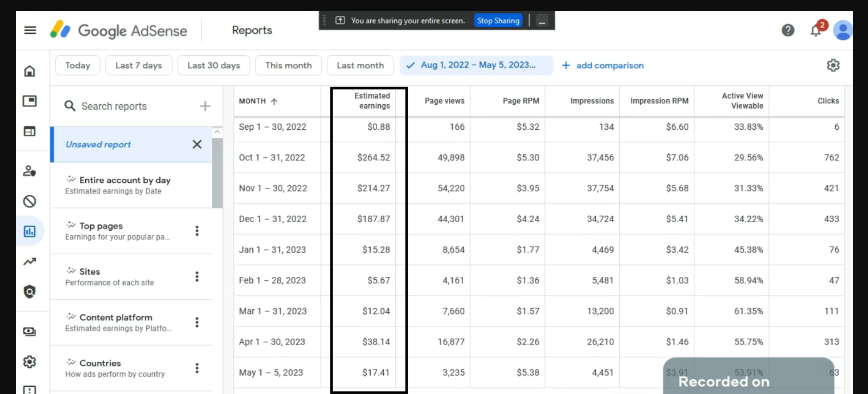Image resolution: width=868 pixels, height=394 pixels.
Task: Click the Google AdSense logo
Action: [119, 30]
